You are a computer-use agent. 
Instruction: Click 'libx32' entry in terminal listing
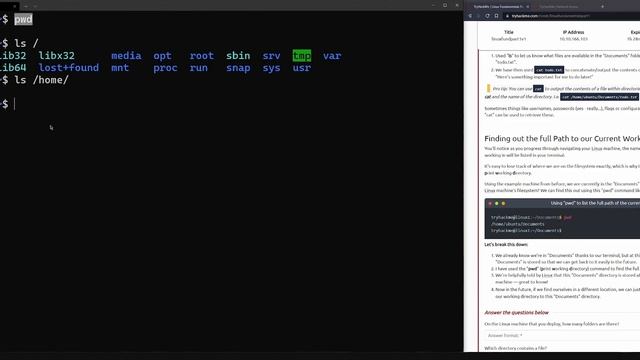(x=56, y=56)
